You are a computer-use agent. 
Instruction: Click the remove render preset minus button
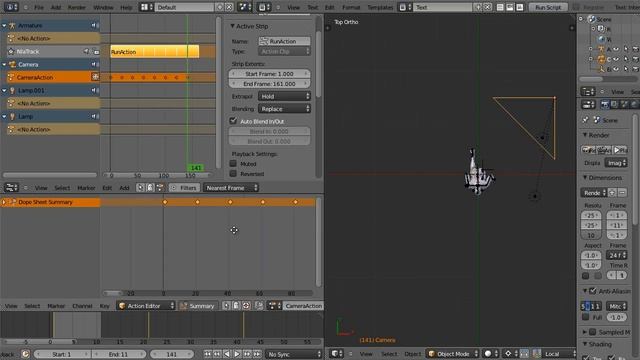(x=622, y=192)
